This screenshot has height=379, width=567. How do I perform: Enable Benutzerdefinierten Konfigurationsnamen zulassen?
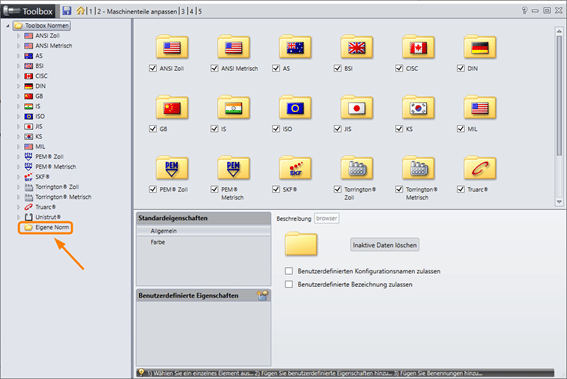[x=289, y=271]
